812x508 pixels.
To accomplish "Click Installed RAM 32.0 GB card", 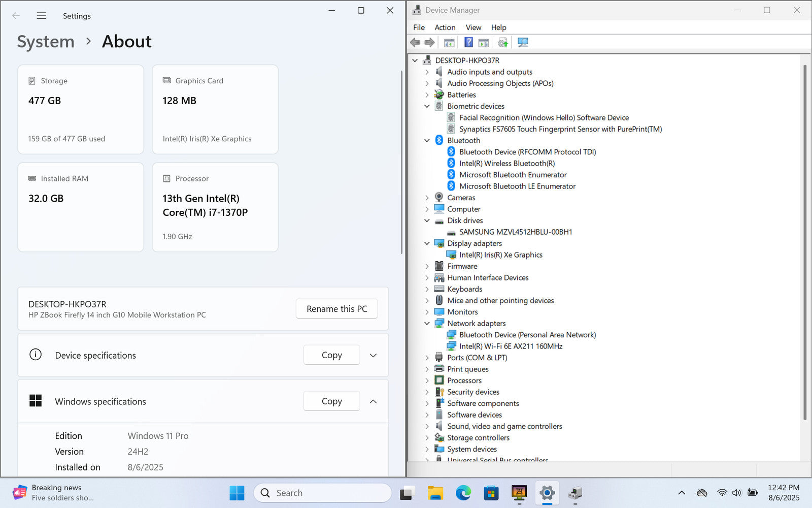I will 81,207.
